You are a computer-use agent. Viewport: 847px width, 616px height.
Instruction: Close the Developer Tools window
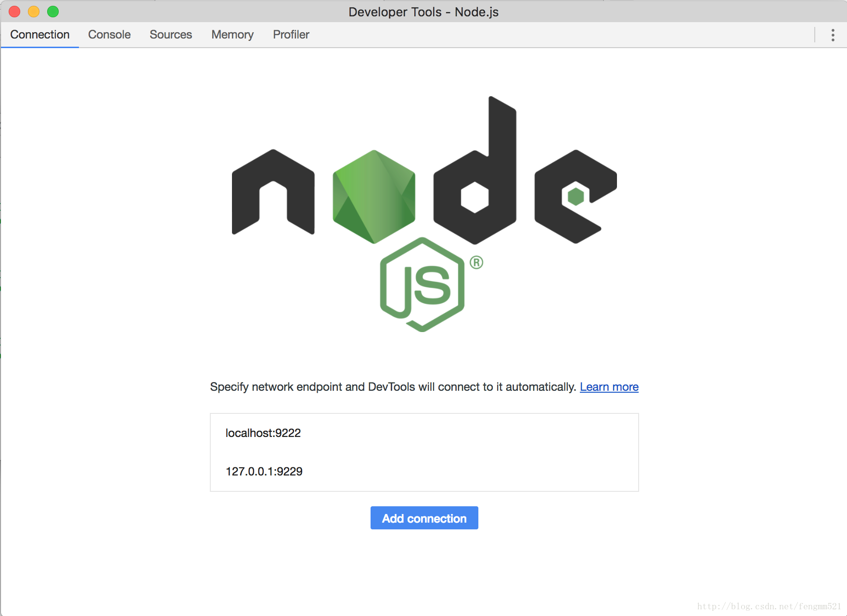[14, 12]
